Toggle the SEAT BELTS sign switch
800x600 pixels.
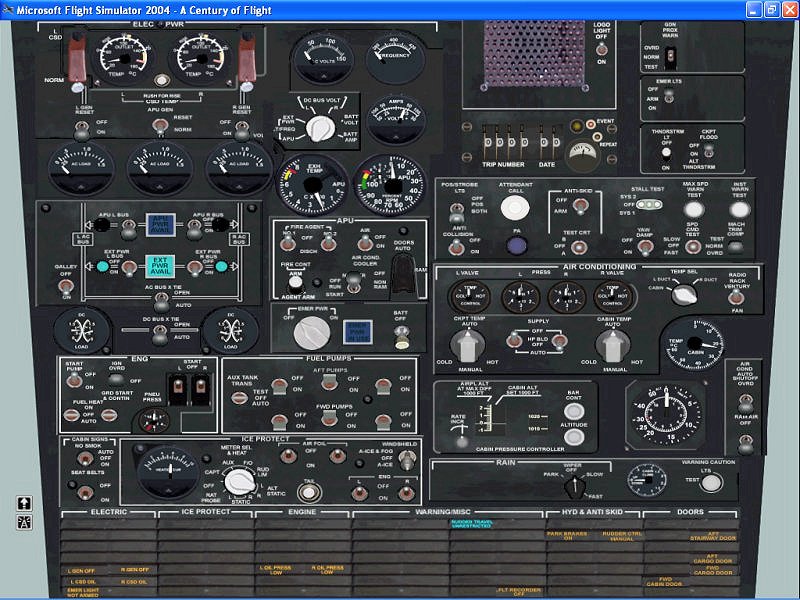85,492
